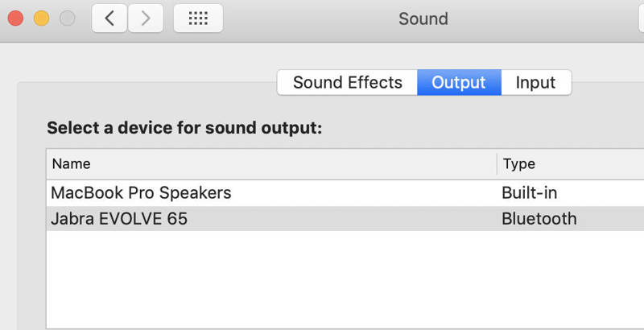644x330 pixels.
Task: Go back with the left chevron button
Action: [109, 19]
